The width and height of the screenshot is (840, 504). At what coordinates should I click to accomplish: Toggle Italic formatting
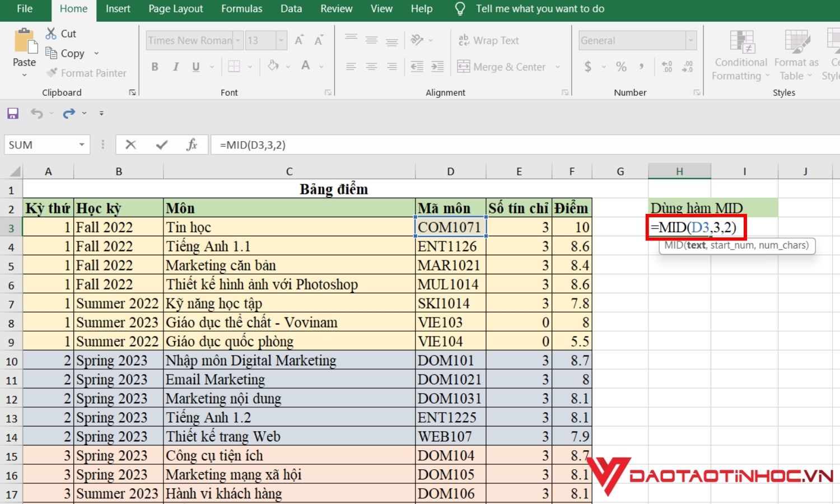[176, 66]
